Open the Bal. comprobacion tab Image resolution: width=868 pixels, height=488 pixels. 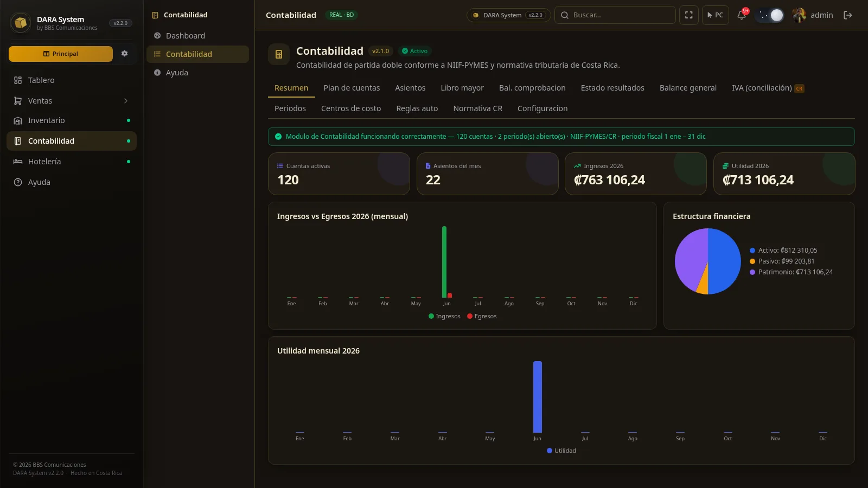pyautogui.click(x=532, y=88)
